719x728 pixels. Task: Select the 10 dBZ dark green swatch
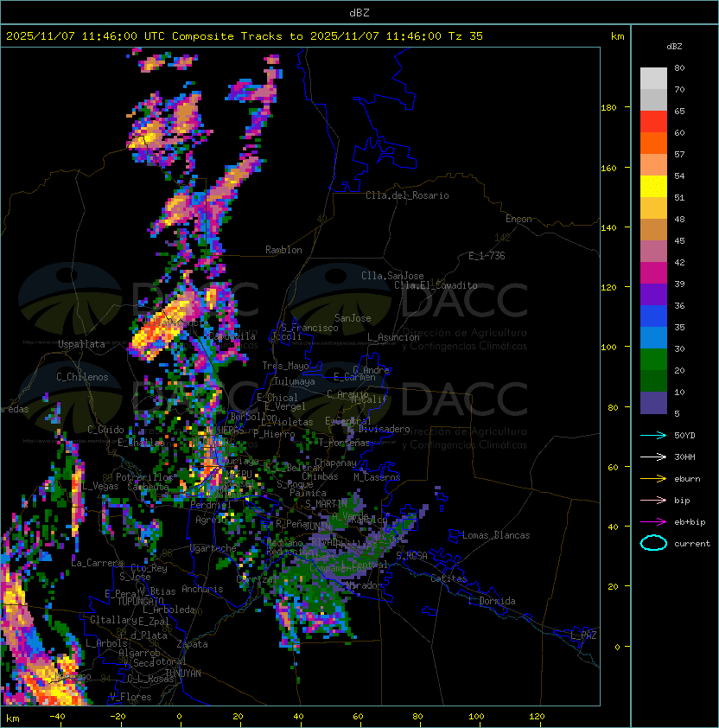(653, 381)
